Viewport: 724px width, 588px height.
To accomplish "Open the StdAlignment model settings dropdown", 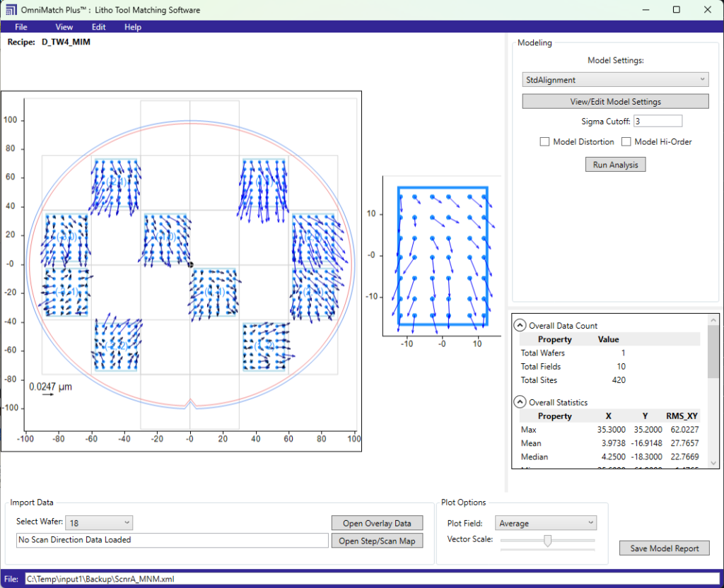I will [x=615, y=80].
